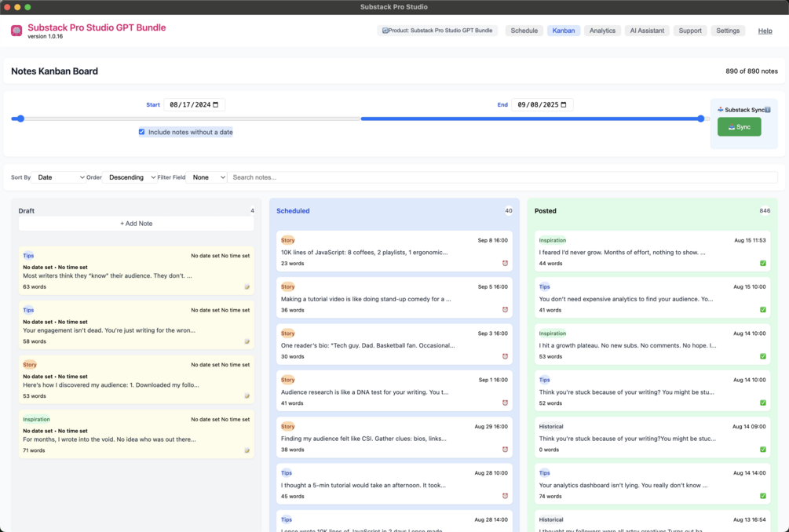Open the calendar picker icon in the End date field
This screenshot has height=532, width=789.
pos(564,104)
